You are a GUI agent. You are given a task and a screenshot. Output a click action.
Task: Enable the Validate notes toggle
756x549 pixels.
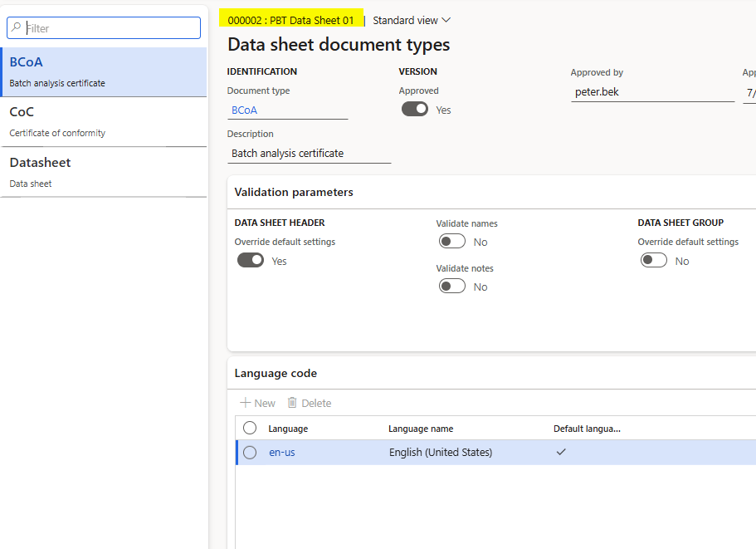(452, 286)
